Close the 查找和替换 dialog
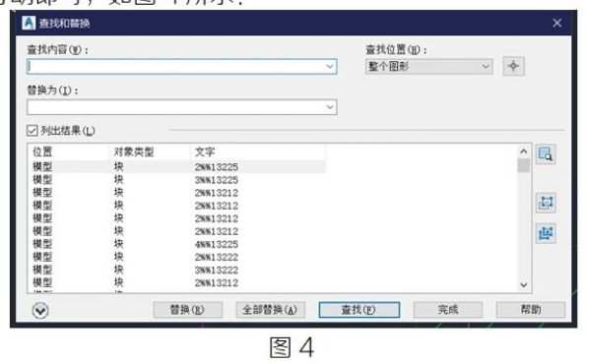 (557, 23)
